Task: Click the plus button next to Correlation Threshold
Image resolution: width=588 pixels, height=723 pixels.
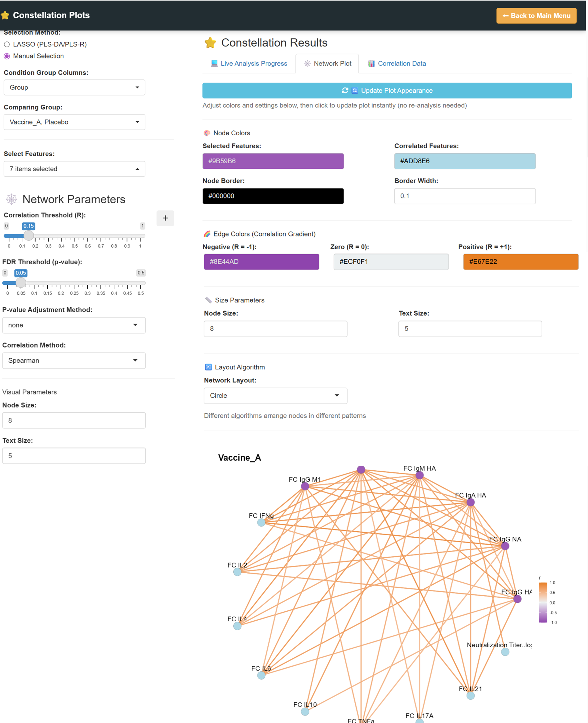Action: (165, 218)
